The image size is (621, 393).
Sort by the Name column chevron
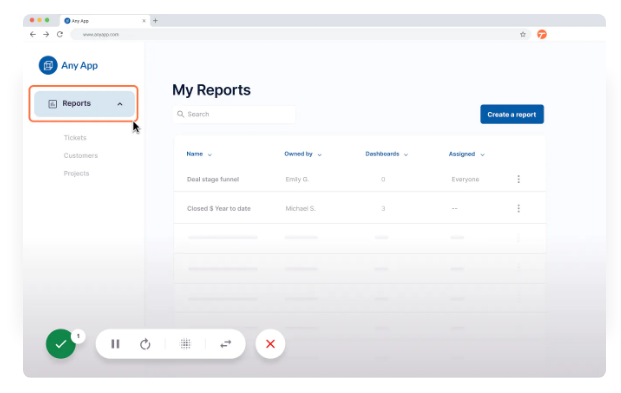pyautogui.click(x=210, y=155)
